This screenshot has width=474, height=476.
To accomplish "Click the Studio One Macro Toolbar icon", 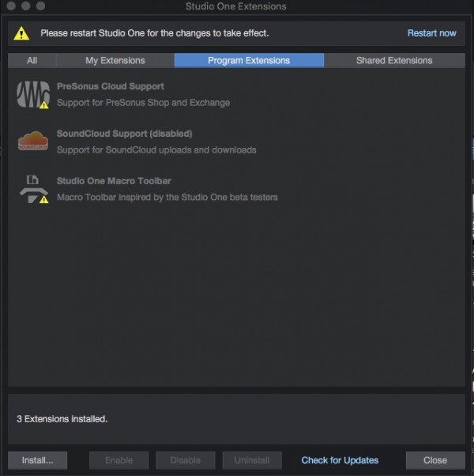I will (x=34, y=189).
